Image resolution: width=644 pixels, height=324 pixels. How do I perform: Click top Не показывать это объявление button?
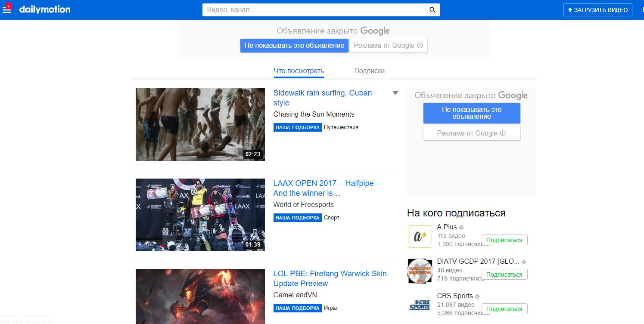point(294,45)
